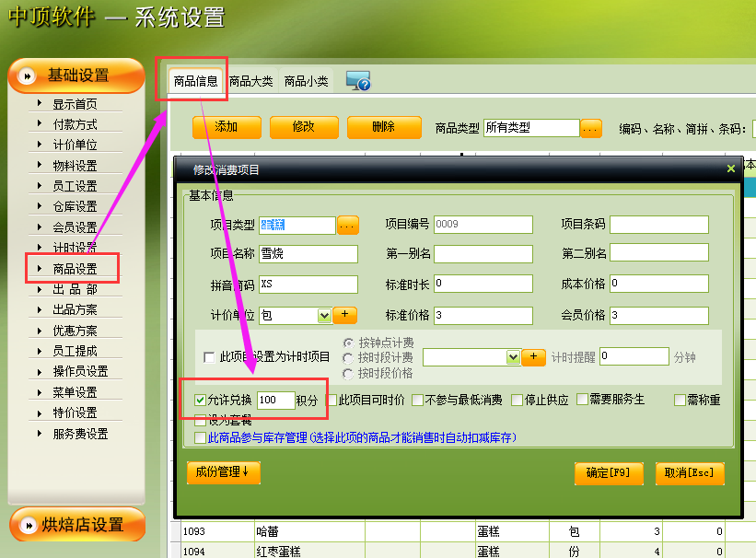
Task: Click the monitor help icon beside tabs
Action: (357, 81)
